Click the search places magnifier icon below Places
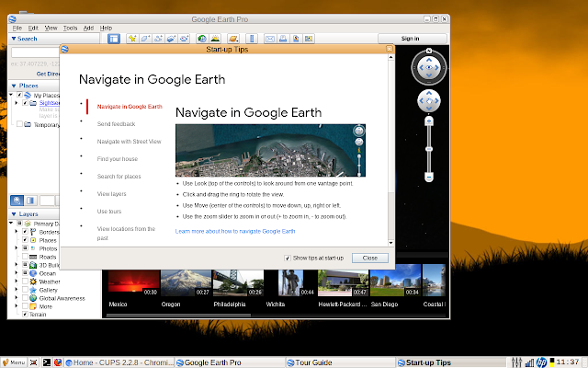The width and height of the screenshot is (588, 368). tap(17, 201)
